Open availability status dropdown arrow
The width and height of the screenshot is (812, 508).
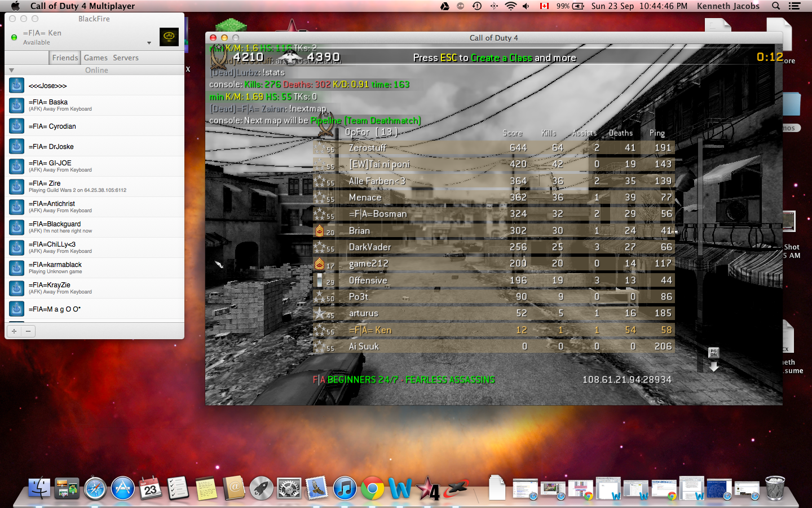149,43
